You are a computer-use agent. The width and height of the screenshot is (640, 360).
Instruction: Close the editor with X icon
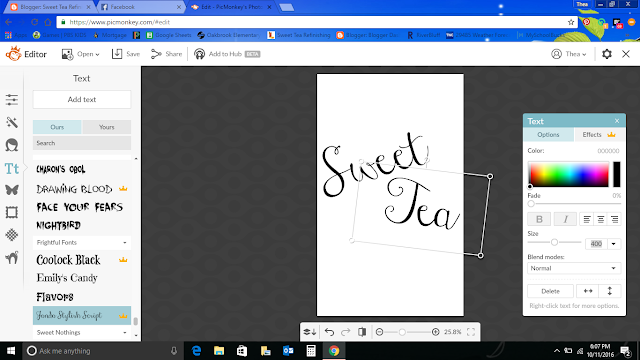pos(626,54)
